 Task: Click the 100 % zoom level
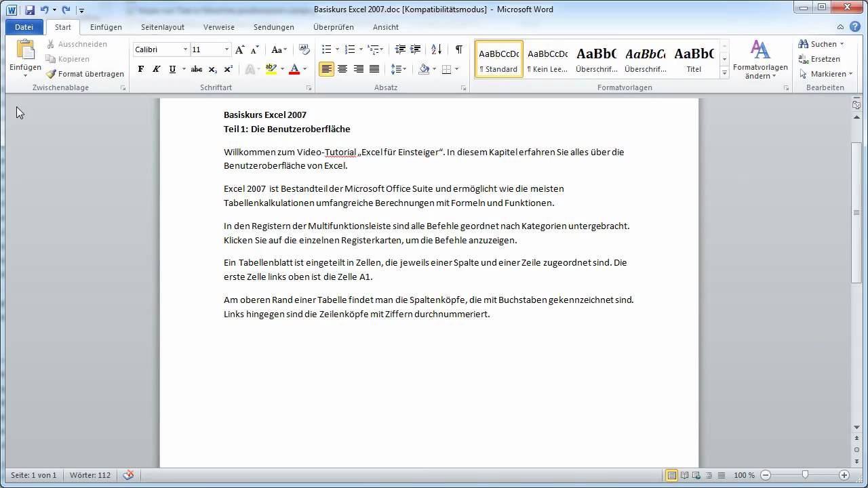tap(744, 475)
